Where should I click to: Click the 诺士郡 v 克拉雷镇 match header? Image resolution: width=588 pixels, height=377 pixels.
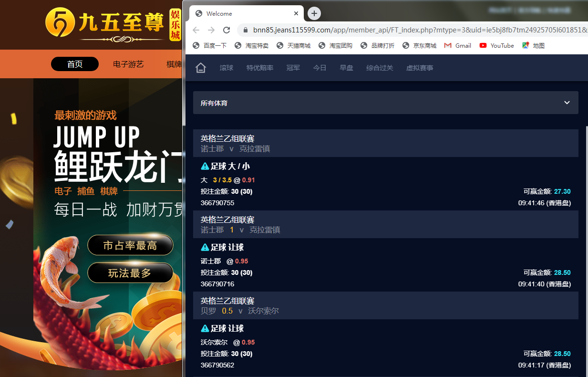tap(386, 143)
